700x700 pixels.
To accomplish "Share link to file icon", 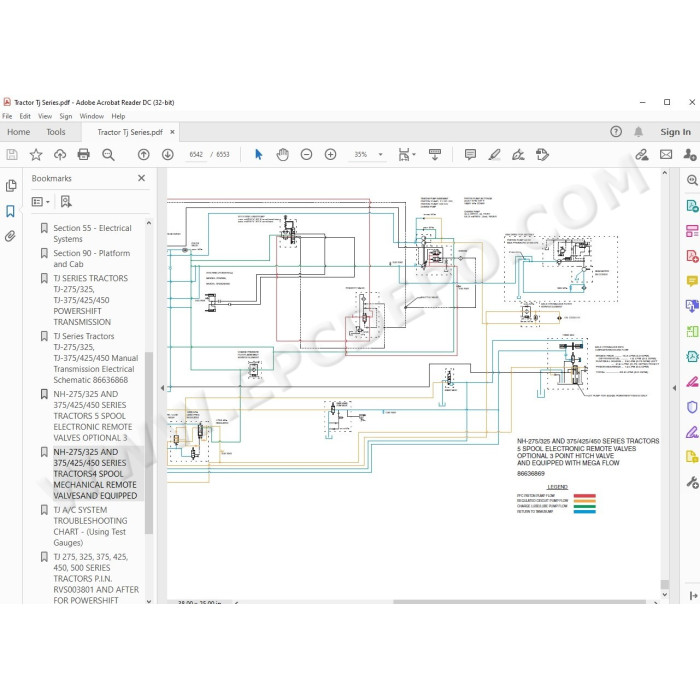I will click(642, 154).
